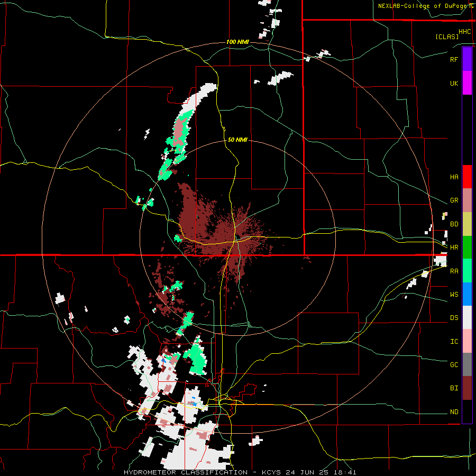The height and width of the screenshot is (476, 476).
Task: Click the RF purple legend swatch
Action: (467, 59)
